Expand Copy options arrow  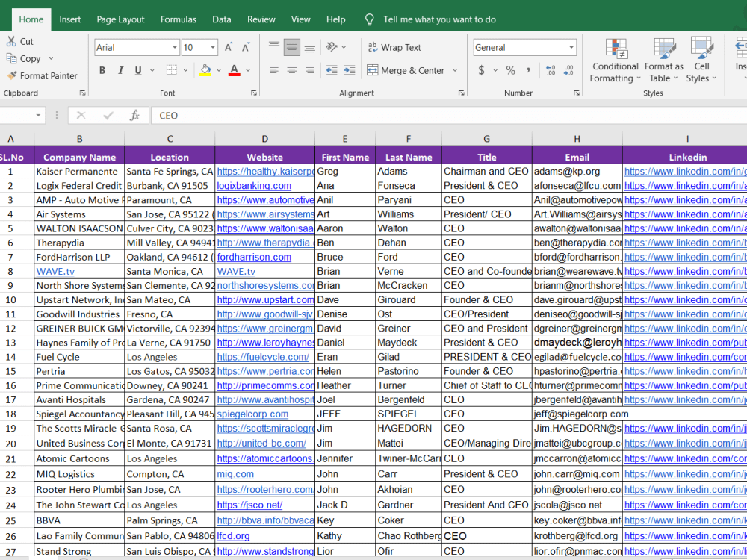[51, 58]
